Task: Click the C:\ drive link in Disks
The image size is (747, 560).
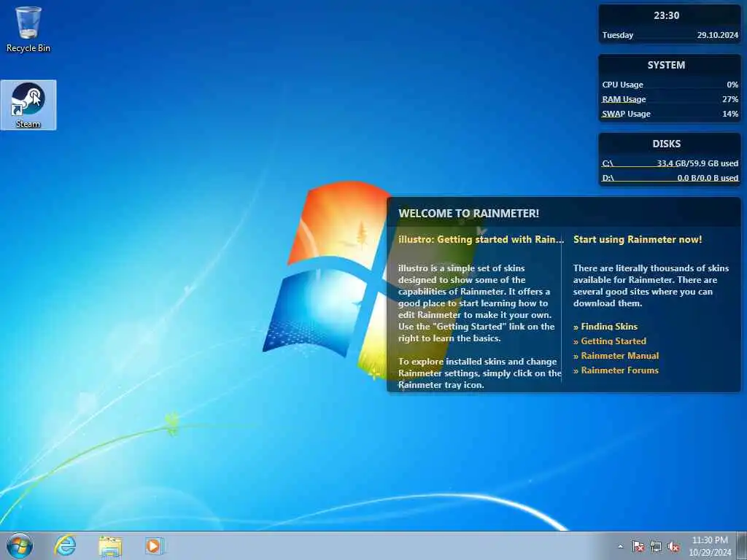Action: [608, 163]
